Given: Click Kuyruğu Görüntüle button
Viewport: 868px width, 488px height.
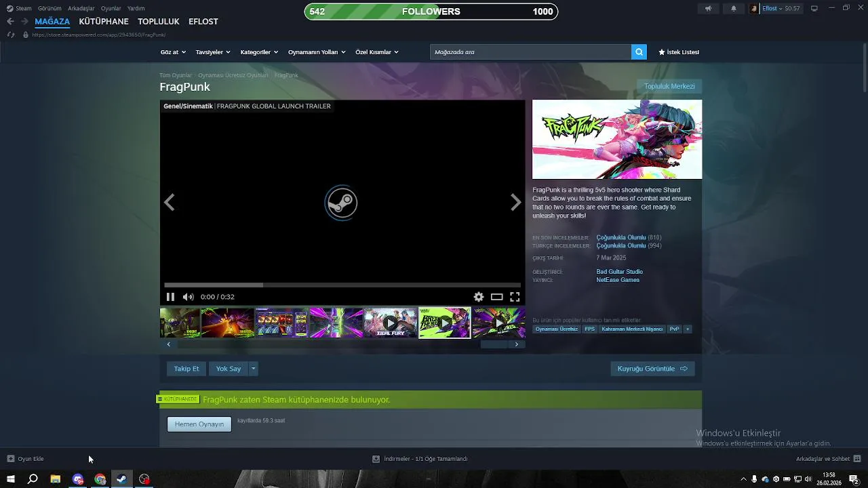Looking at the screenshot, I should point(652,369).
